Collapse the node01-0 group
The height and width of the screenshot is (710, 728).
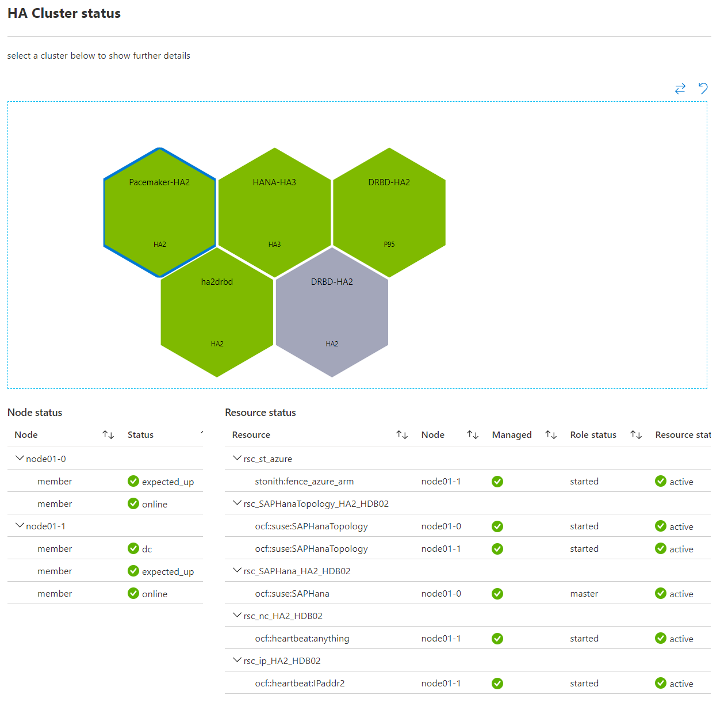tap(20, 459)
